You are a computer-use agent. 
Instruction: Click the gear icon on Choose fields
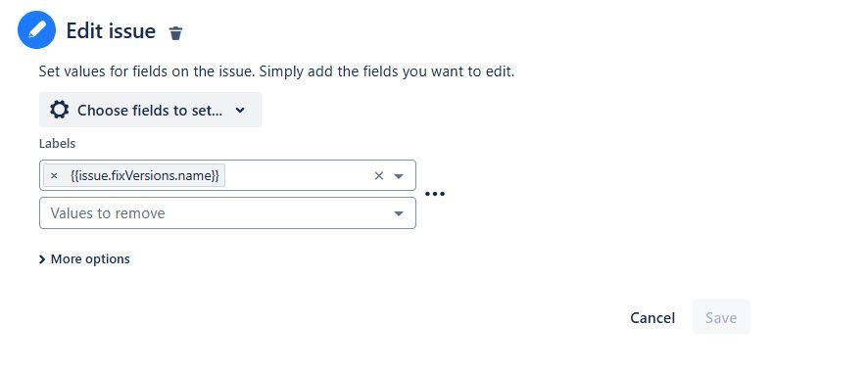click(x=59, y=110)
